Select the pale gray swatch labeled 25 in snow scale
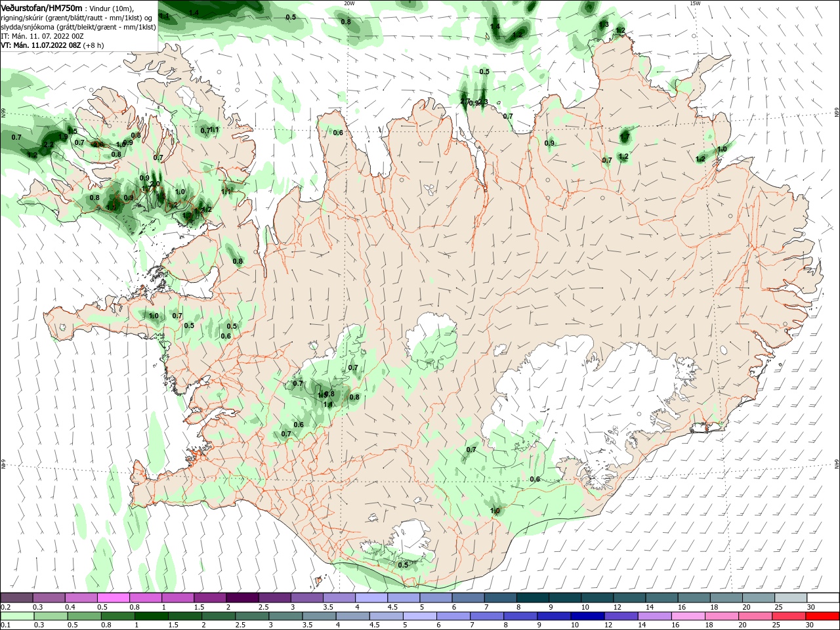840x630 pixels. pos(791,598)
